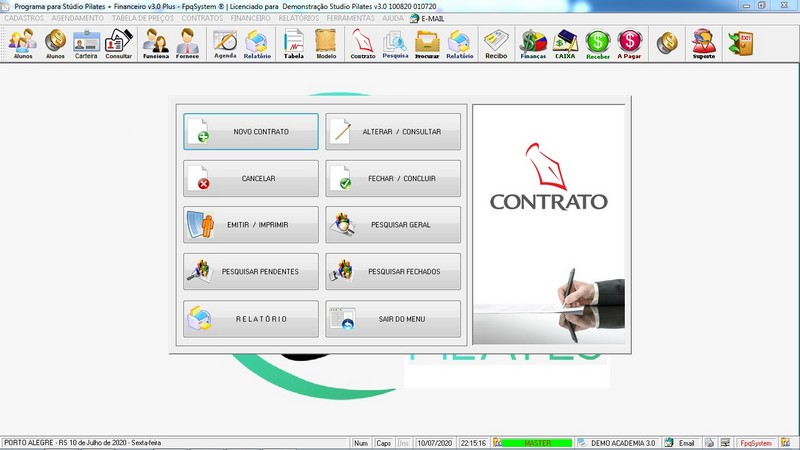Click the red FpqSystem status bar label

[x=756, y=443]
